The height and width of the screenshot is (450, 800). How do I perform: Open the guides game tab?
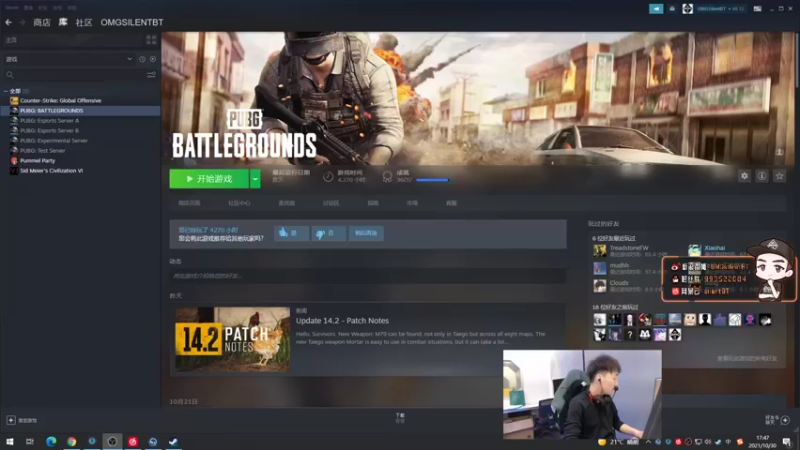coord(373,203)
